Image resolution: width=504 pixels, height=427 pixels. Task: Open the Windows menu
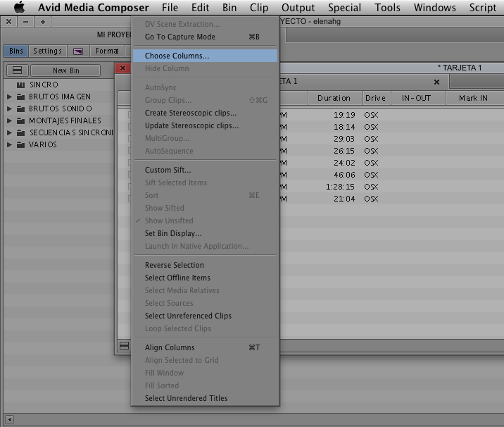435,8
